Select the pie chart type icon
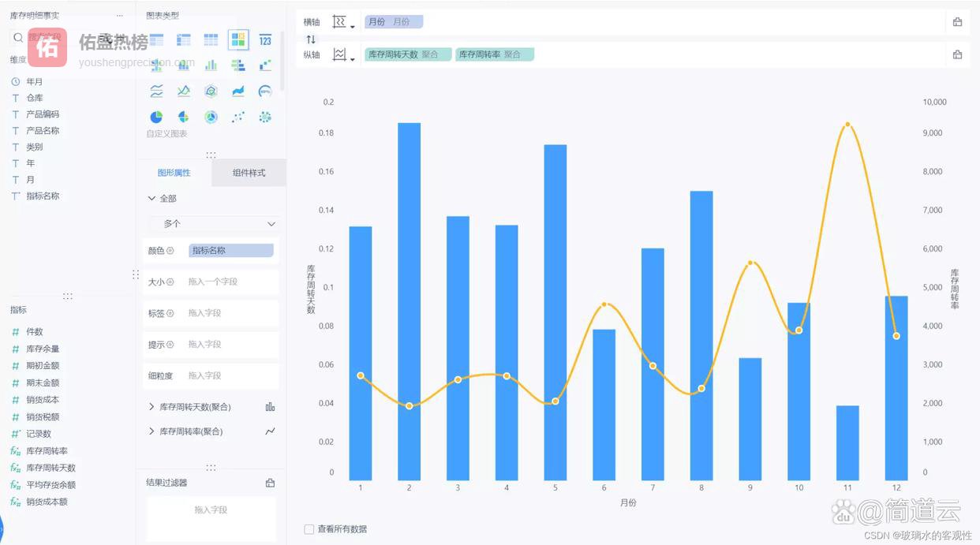This screenshot has width=980, height=545. pos(156,117)
